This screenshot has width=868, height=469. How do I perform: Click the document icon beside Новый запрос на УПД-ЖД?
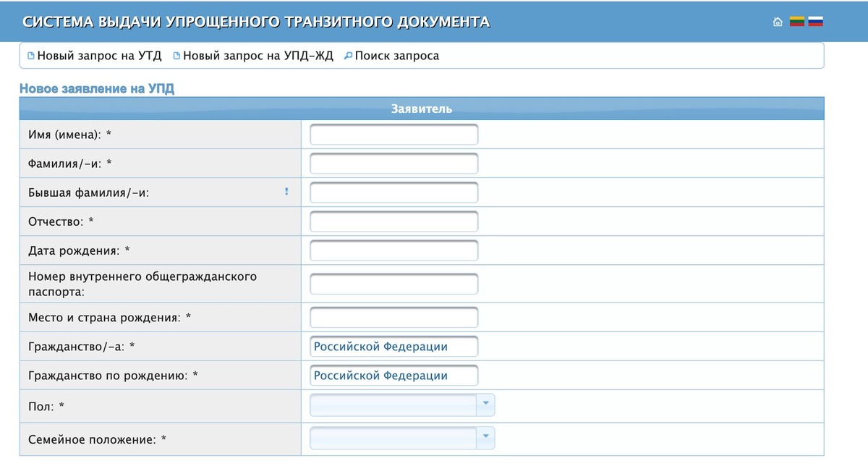(x=176, y=55)
